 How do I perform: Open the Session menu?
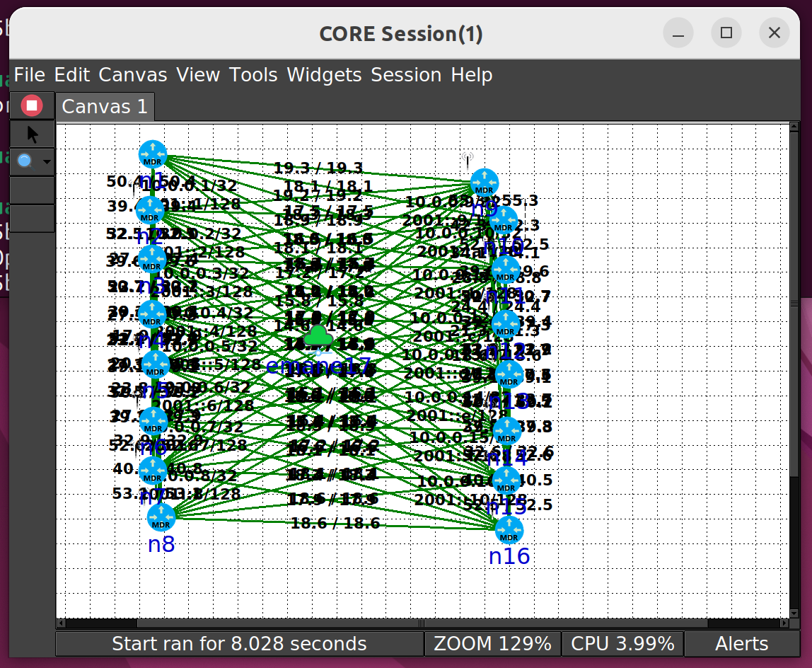click(407, 74)
